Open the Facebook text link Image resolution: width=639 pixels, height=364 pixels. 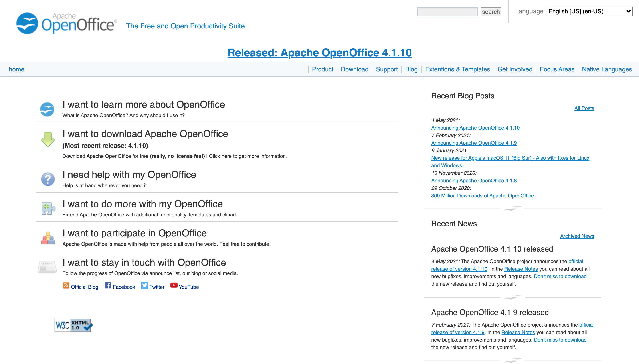click(124, 287)
